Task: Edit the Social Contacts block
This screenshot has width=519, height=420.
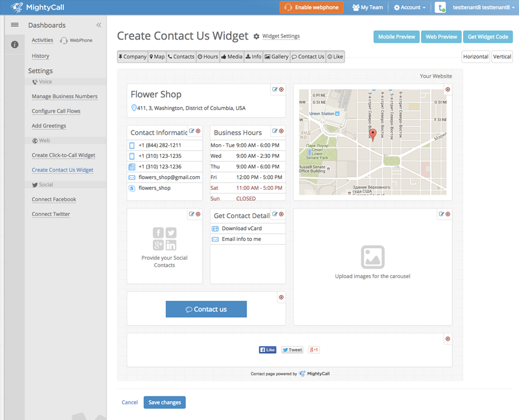Action: click(192, 214)
